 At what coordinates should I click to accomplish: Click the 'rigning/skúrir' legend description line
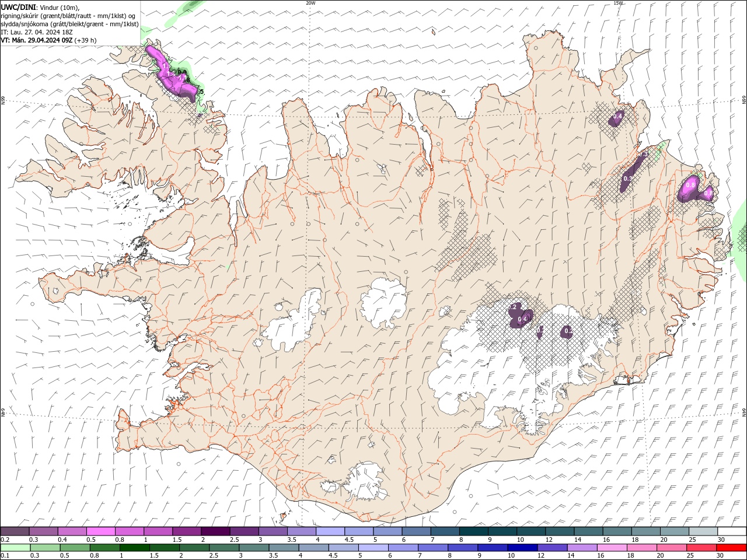tap(68, 16)
